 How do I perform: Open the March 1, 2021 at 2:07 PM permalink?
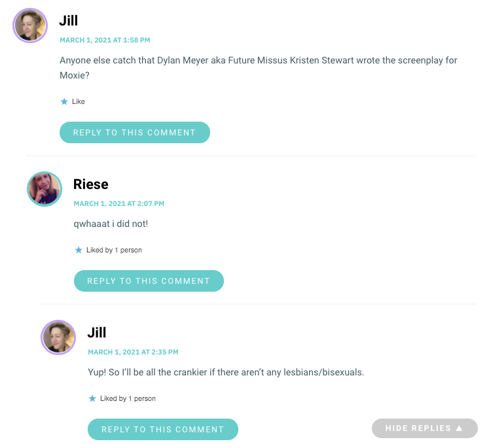[119, 204]
